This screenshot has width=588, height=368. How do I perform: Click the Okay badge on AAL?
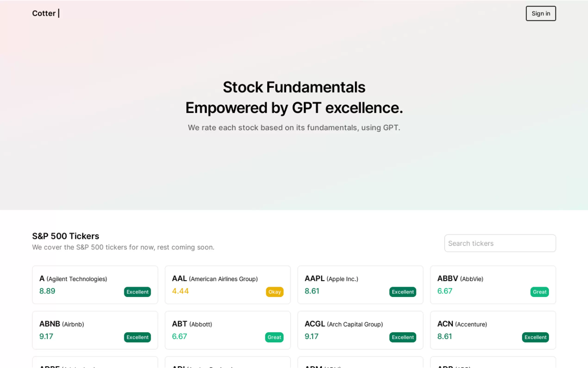pos(274,292)
